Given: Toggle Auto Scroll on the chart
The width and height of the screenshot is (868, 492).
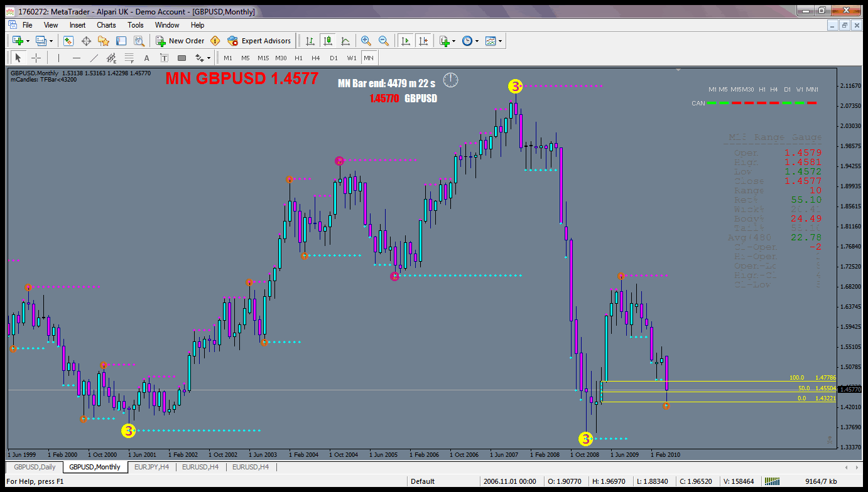Looking at the screenshot, I should 405,41.
